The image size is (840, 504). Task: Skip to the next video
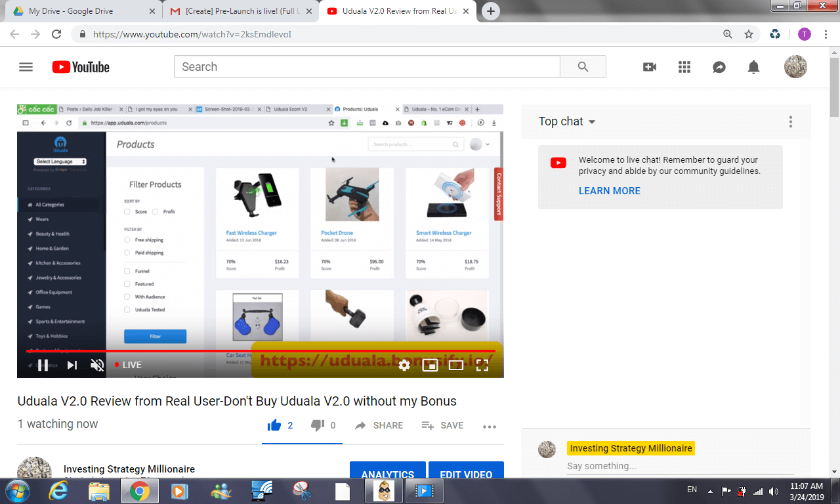click(72, 366)
